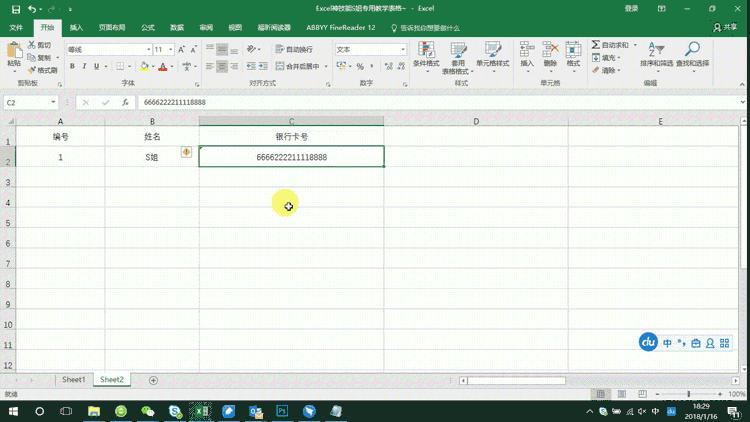Toggle Wrap Text (自动换行)
750x422 pixels.
tap(294, 49)
